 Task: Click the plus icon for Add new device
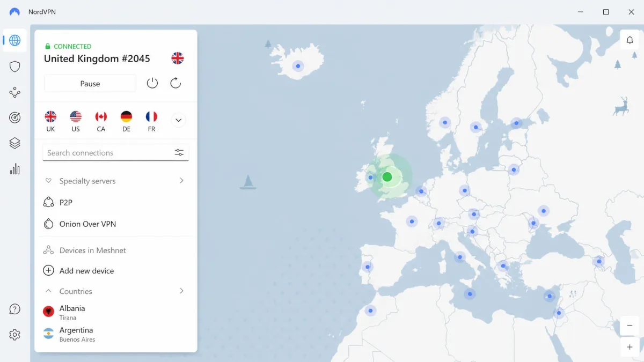click(48, 271)
